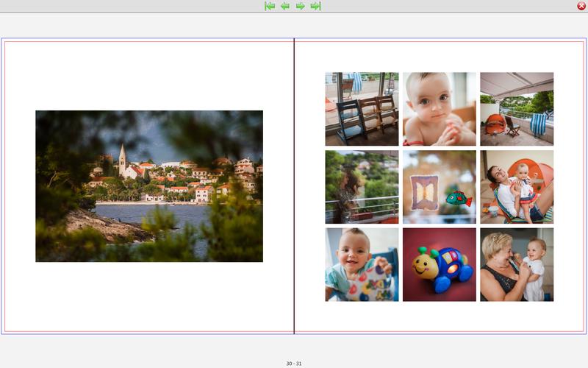Click blank margin of the right page
This screenshot has width=588, height=368.
pos(441,318)
